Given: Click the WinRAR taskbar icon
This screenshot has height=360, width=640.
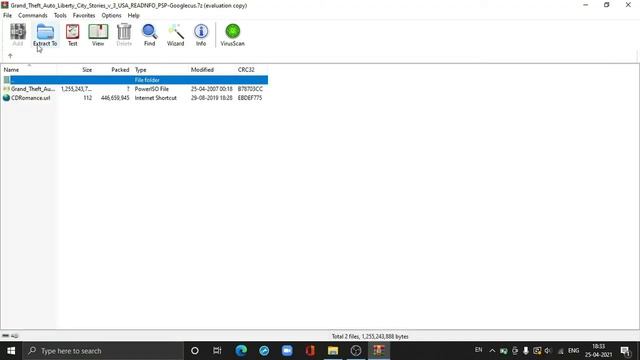Looking at the screenshot, I should point(379,351).
